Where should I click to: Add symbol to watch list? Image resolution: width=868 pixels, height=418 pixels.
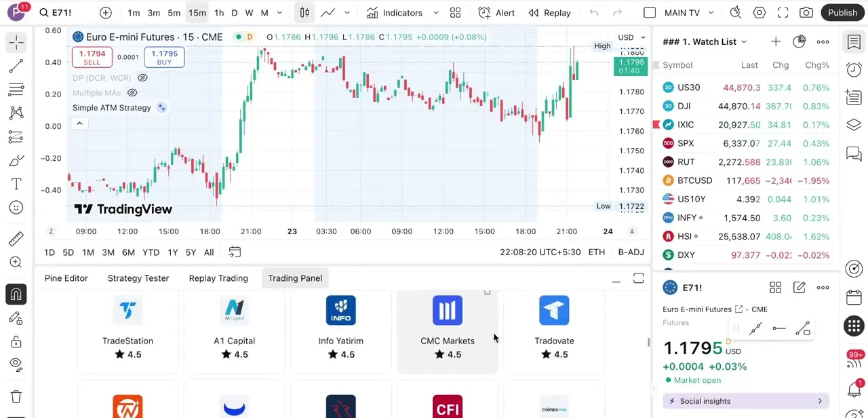pos(776,42)
